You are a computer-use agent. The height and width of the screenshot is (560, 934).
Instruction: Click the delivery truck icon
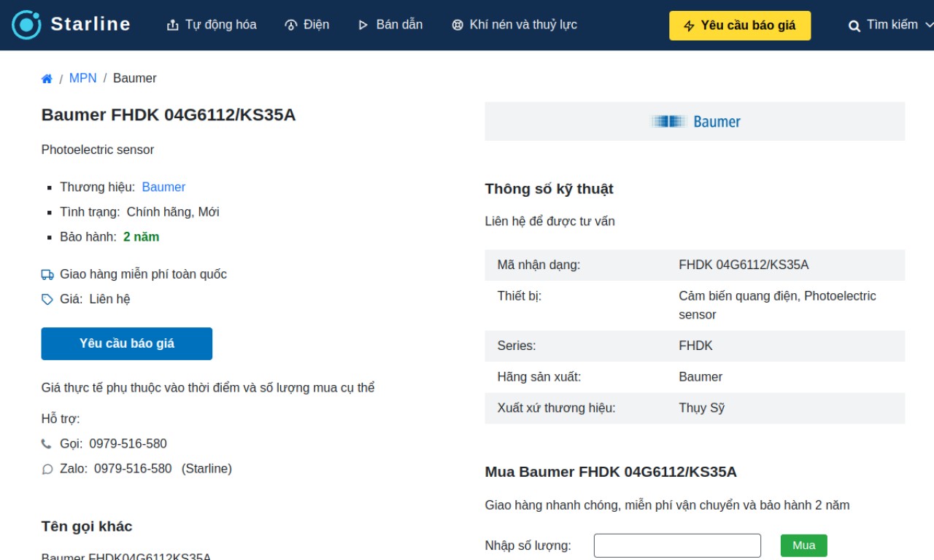[47, 275]
